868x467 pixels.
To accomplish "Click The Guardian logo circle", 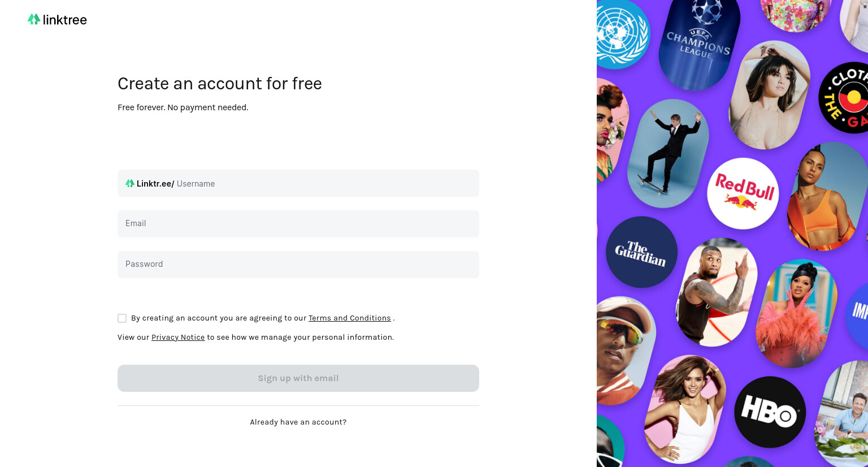I will [x=641, y=252].
